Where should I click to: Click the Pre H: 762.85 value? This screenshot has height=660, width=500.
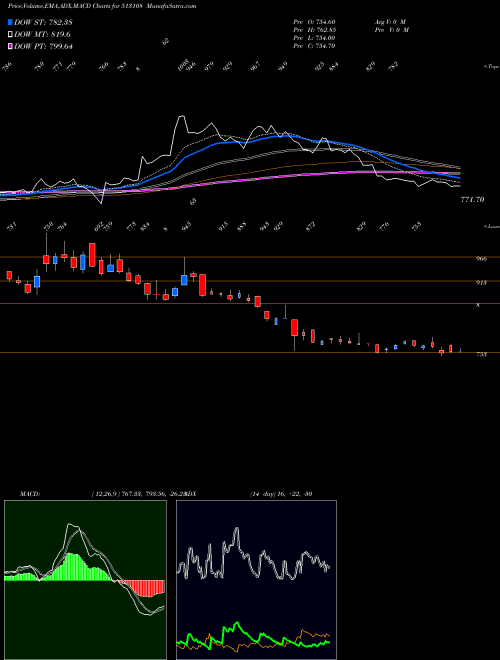pos(314,30)
